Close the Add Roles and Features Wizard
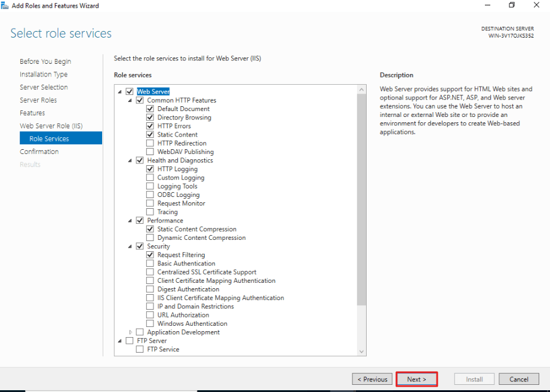The height and width of the screenshot is (392, 550). point(536,5)
